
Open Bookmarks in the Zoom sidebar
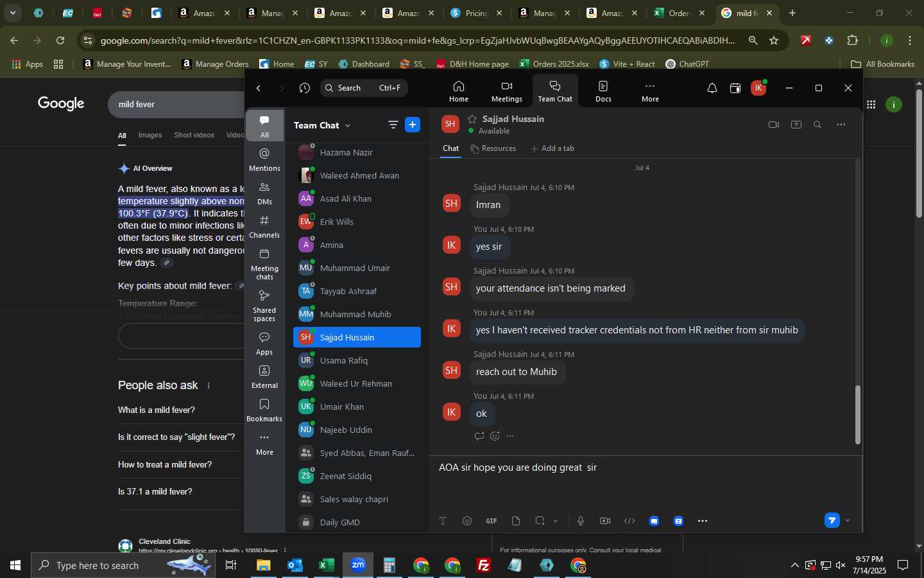tap(264, 410)
